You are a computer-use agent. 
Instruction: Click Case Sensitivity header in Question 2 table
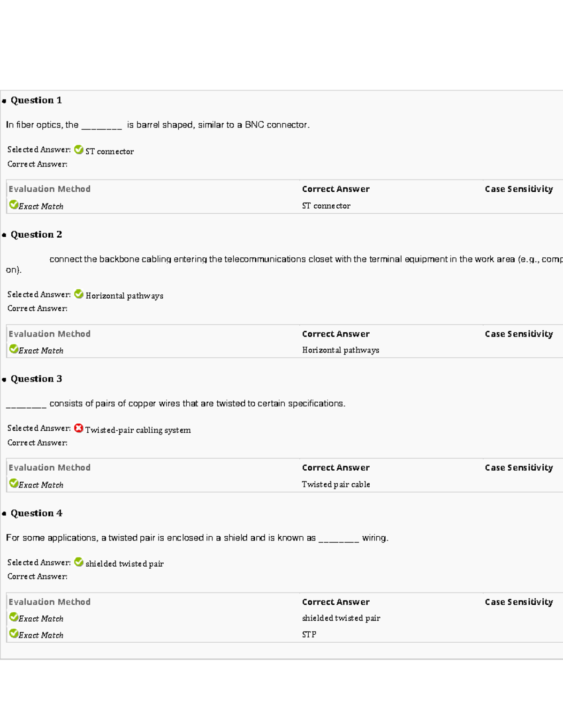(518, 334)
